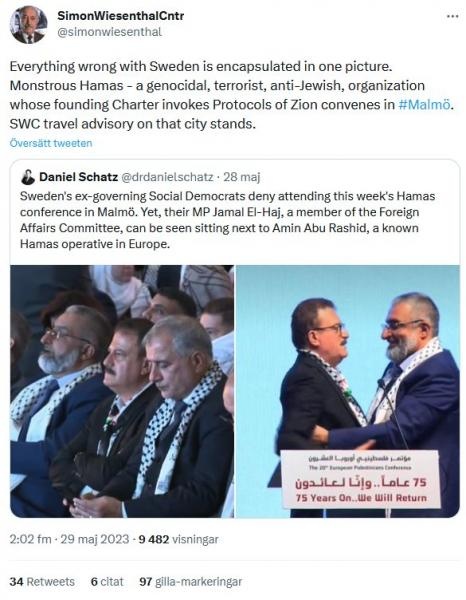Show the list of 34 Retweets

coord(42,582)
